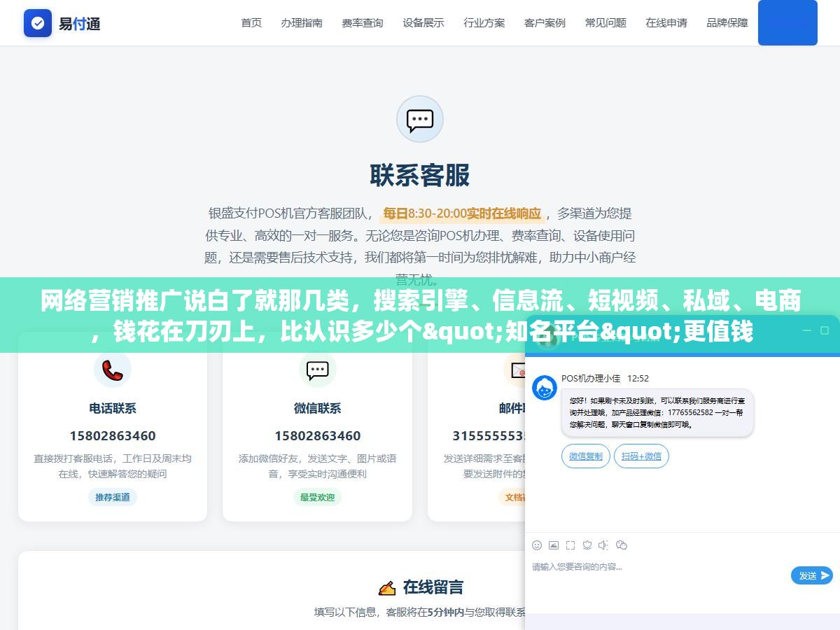Click the chat bubble icon in 微信联系 card
The image size is (840, 630).
(318, 370)
